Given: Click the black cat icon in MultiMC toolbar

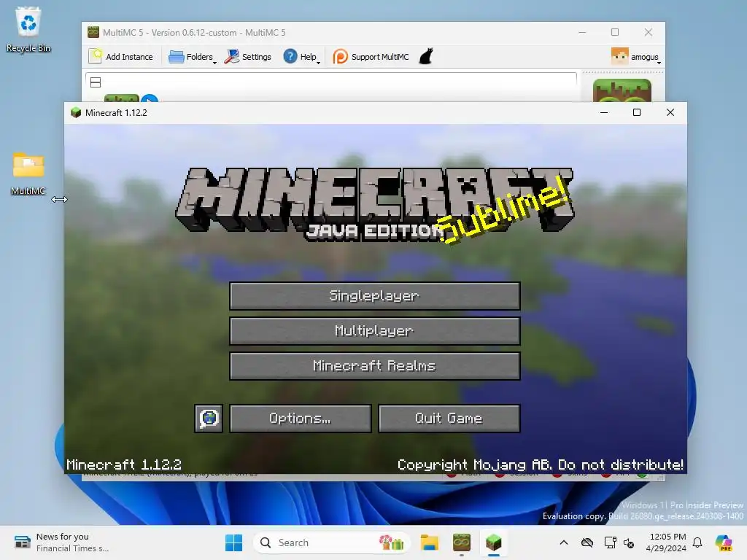Looking at the screenshot, I should click(426, 56).
